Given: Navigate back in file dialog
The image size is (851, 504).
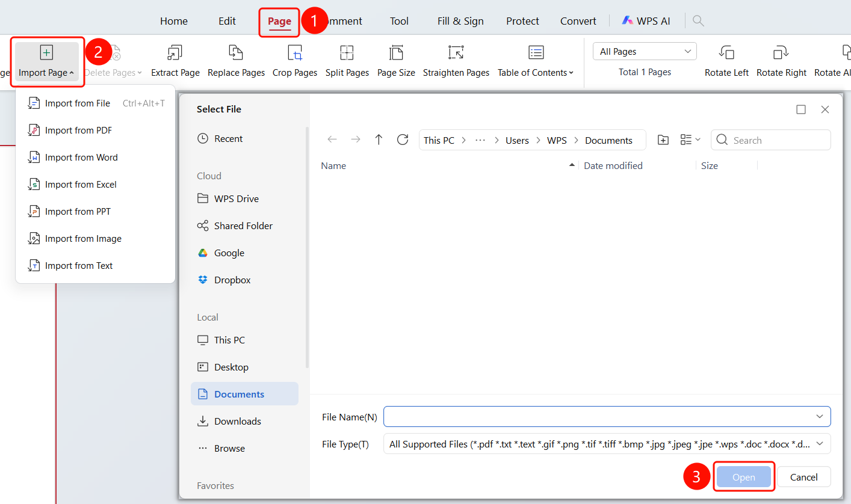Looking at the screenshot, I should click(x=332, y=140).
